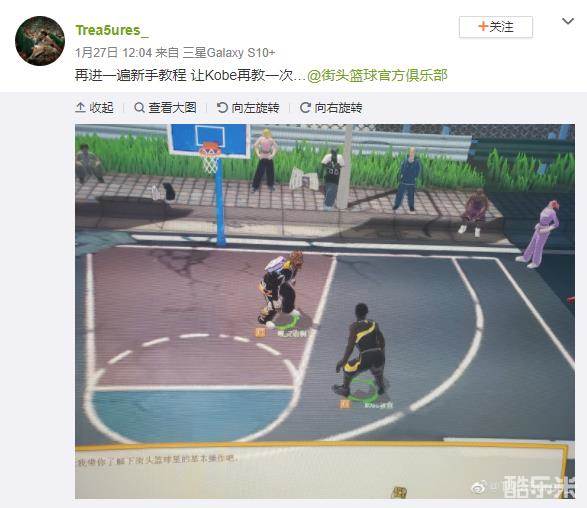The height and width of the screenshot is (508, 587).
Task: Click the magnifier icon beside 查看大图
Action: pyautogui.click(x=139, y=108)
